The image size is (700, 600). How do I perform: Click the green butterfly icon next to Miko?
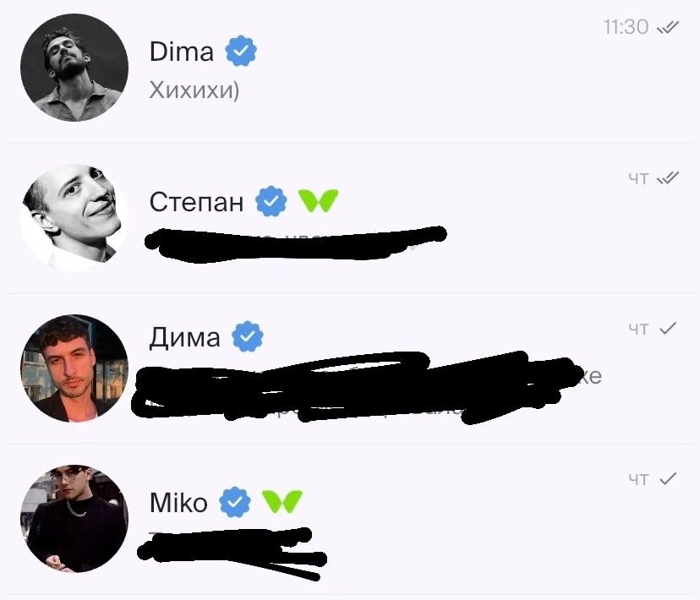(x=282, y=501)
